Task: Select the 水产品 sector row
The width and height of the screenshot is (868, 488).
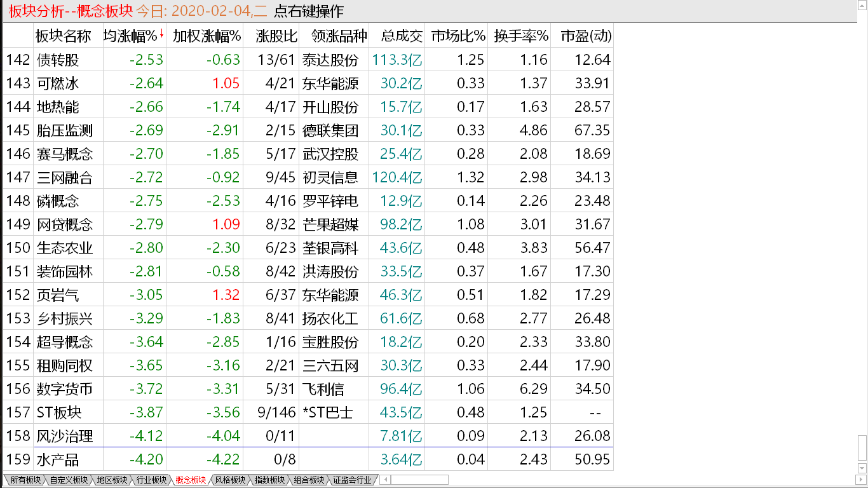Action: click(308, 459)
